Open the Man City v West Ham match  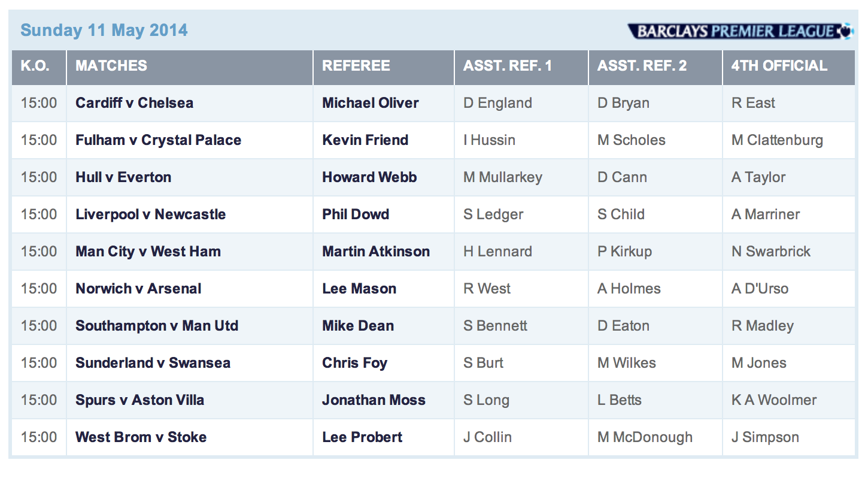148,252
